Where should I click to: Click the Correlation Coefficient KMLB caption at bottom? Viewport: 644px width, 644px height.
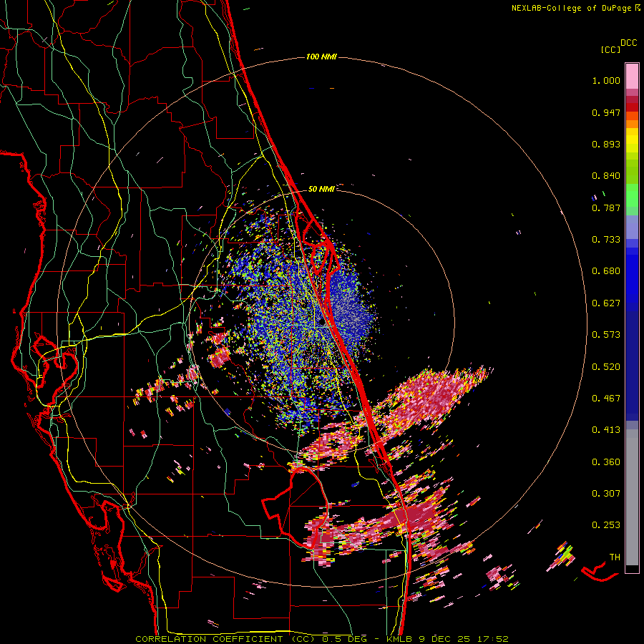click(322, 639)
